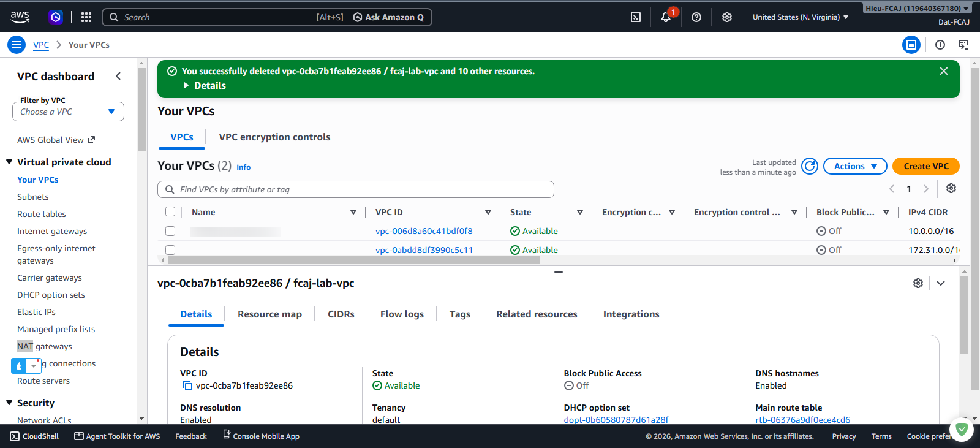
Task: Refresh the Your VPCs table
Action: 810,166
